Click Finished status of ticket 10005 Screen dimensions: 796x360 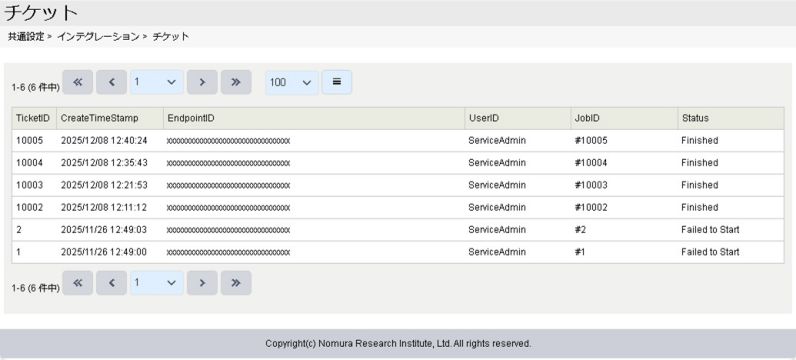(x=700, y=141)
